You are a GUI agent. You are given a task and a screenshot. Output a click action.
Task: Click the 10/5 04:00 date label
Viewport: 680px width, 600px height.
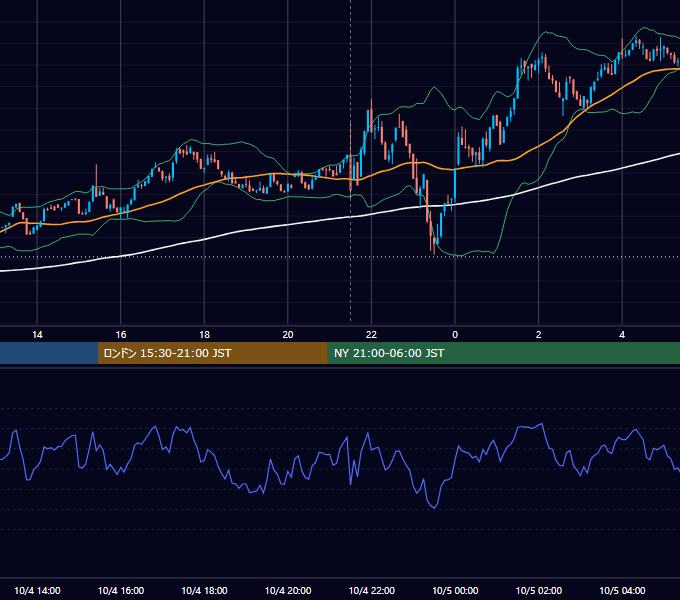[622, 590]
